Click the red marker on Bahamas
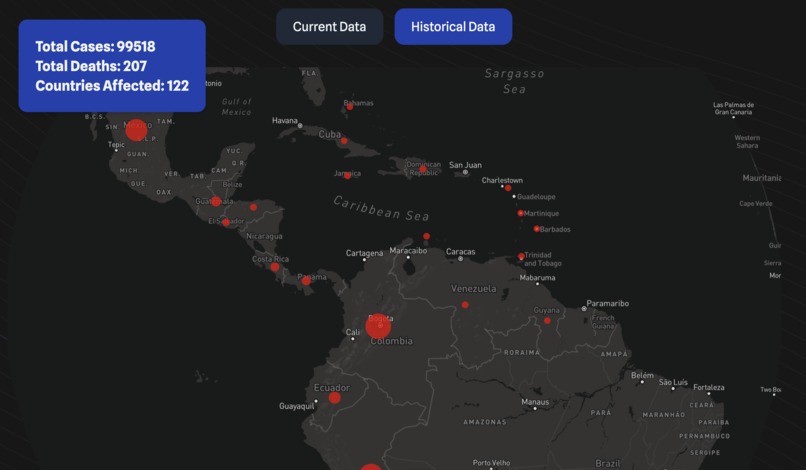 350,107
